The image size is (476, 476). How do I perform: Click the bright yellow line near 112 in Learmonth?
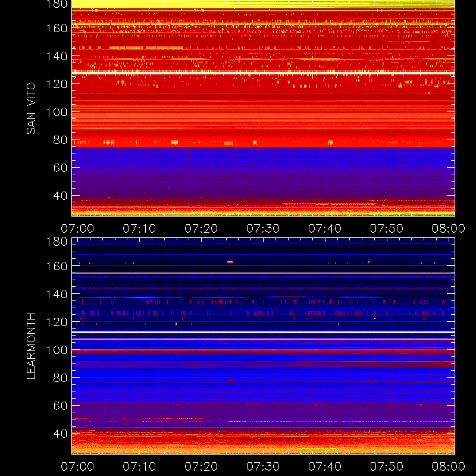263,333
